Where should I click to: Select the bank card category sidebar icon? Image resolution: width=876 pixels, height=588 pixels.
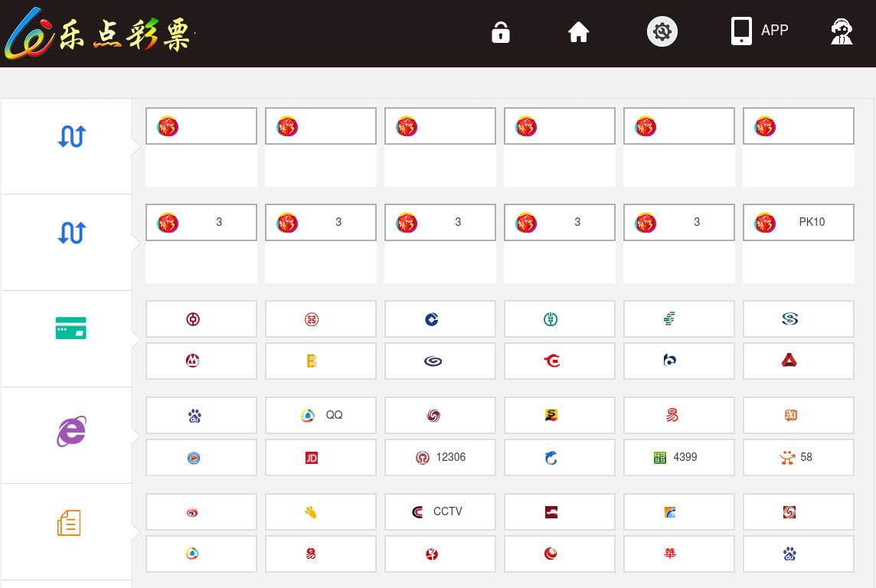click(71, 328)
